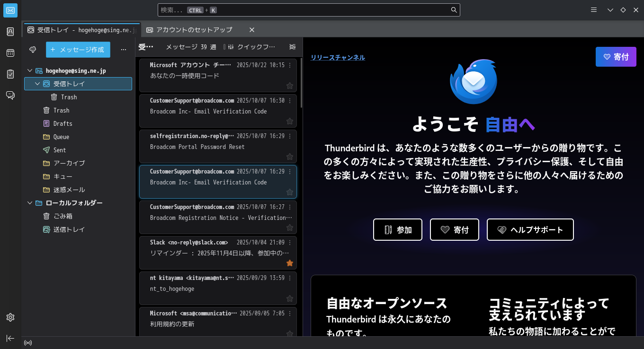
Task: Open the キュー folder
Action: coord(78,176)
